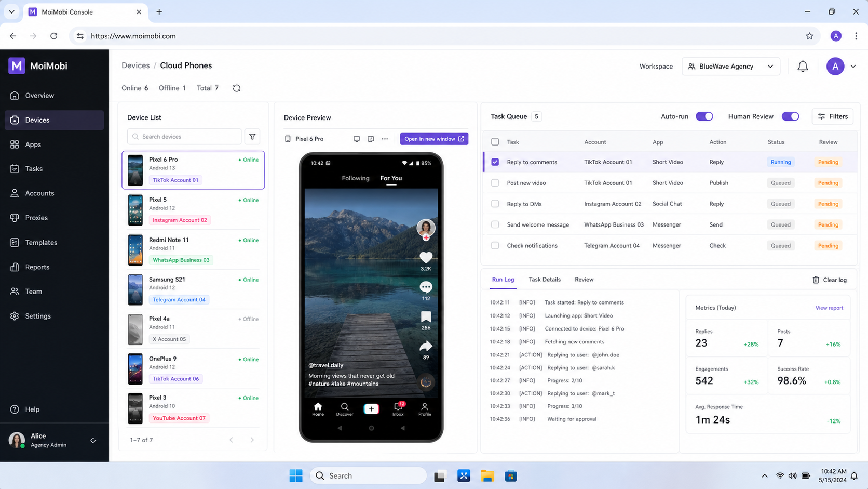This screenshot has height=489, width=868.
Task: Open Discover in the phone preview
Action: [x=344, y=409]
